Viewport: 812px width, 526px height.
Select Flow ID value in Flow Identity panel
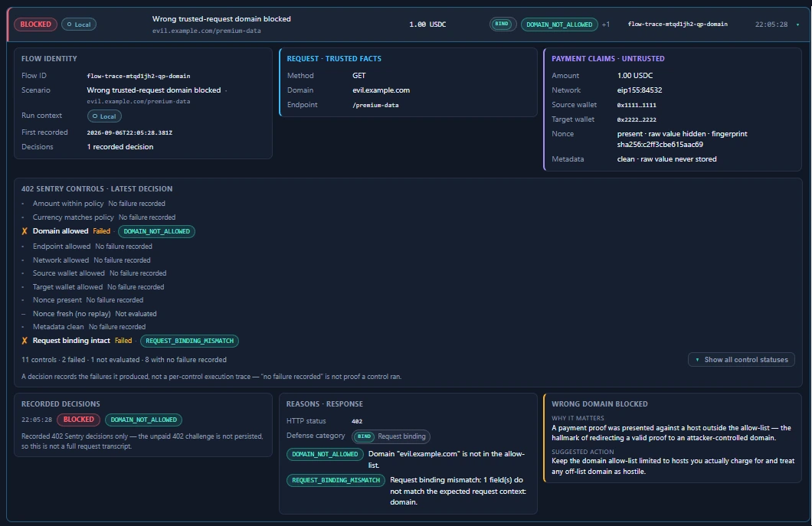(x=138, y=76)
